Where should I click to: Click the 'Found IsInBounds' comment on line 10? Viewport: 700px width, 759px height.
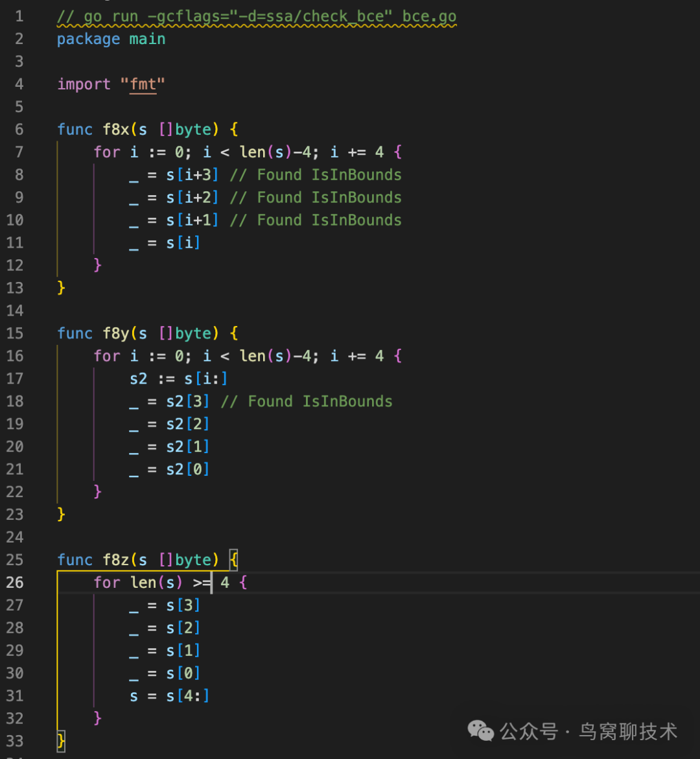(315, 220)
